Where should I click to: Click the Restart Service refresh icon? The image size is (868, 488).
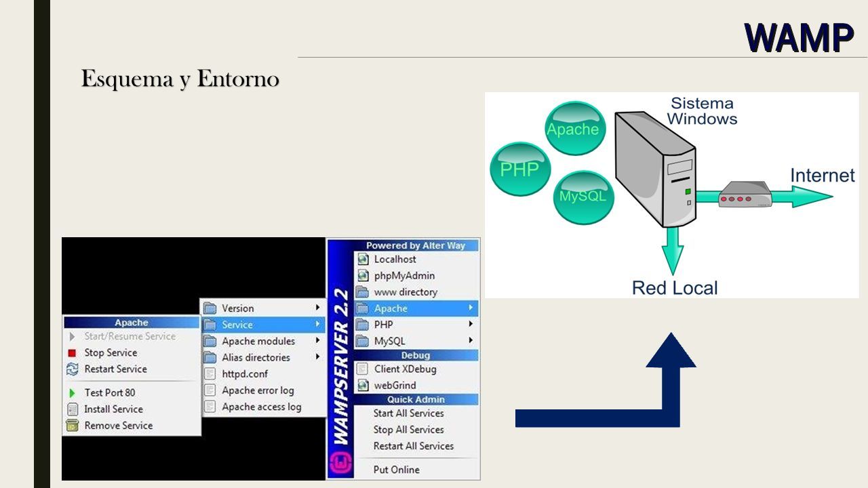(72, 369)
